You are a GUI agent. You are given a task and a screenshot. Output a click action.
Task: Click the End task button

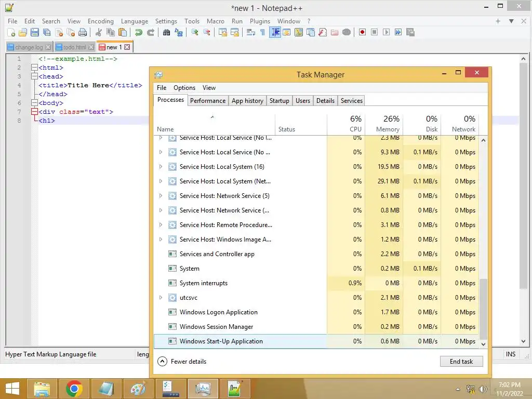(x=461, y=362)
